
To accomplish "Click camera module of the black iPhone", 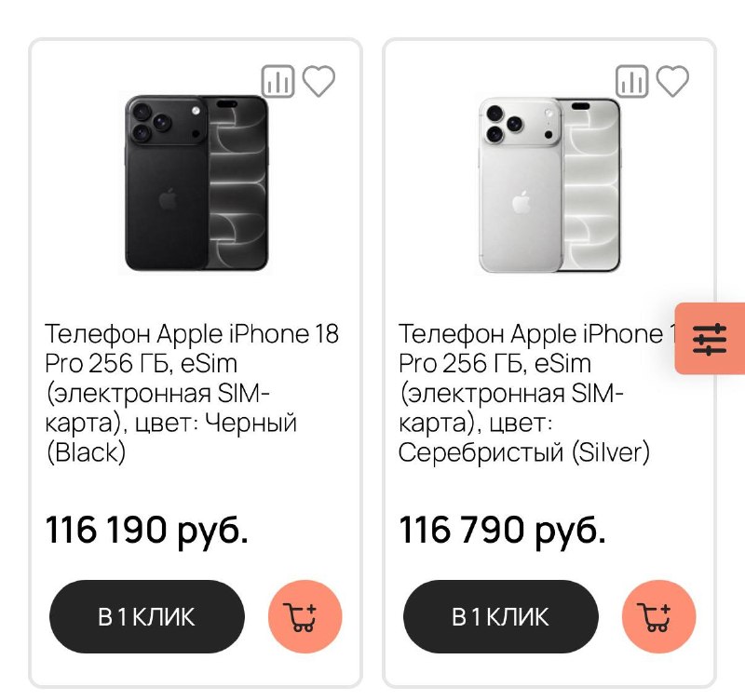I will click(168, 122).
